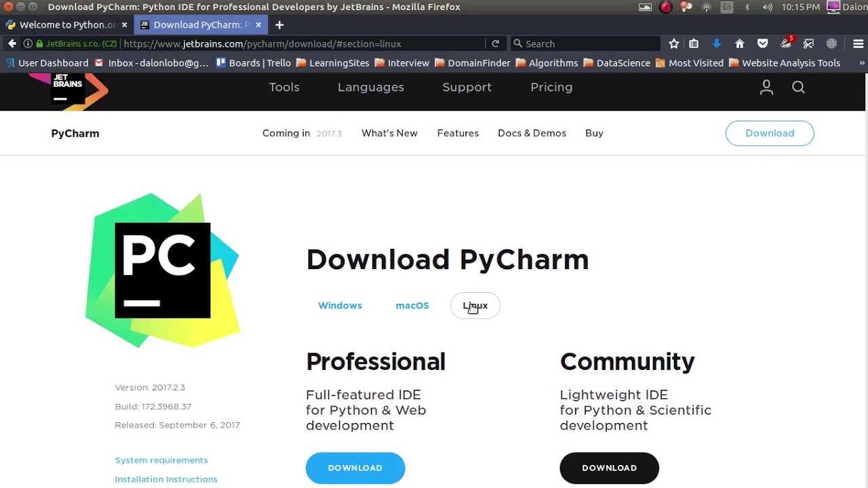
Task: Close the Download PyCharm tab
Action: [x=258, y=25]
